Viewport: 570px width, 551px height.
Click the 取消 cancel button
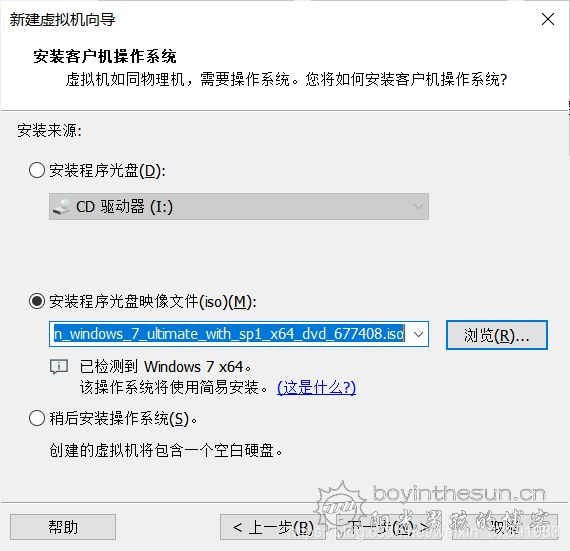505,527
